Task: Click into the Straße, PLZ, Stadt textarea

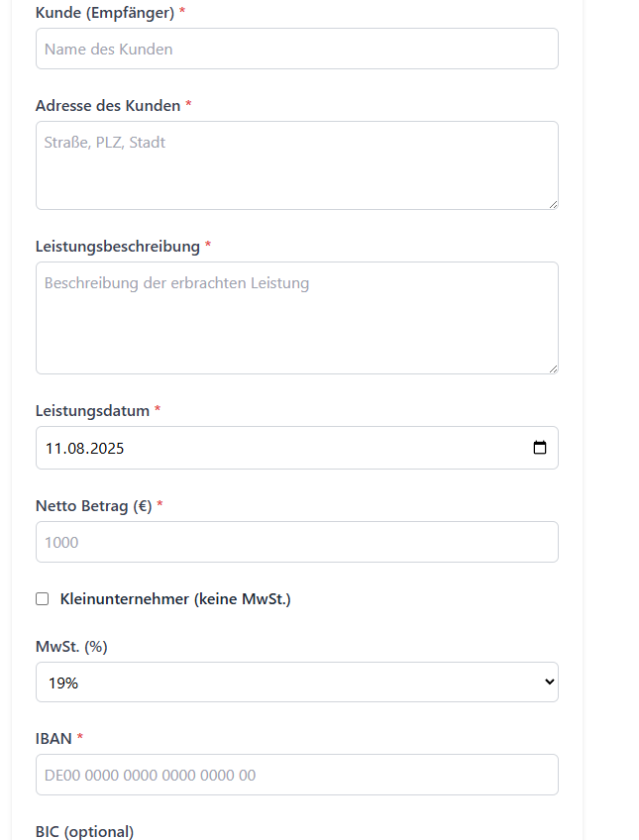Action: (x=297, y=165)
